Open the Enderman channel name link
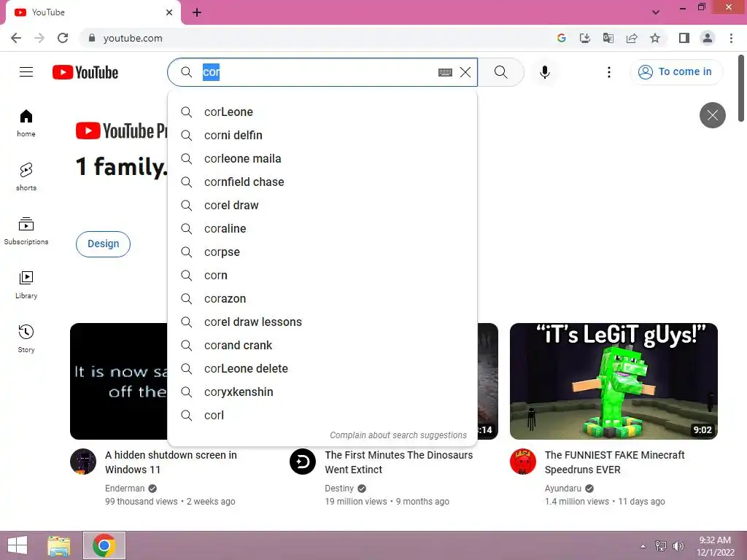Screen dimensions: 747x560 [125, 489]
